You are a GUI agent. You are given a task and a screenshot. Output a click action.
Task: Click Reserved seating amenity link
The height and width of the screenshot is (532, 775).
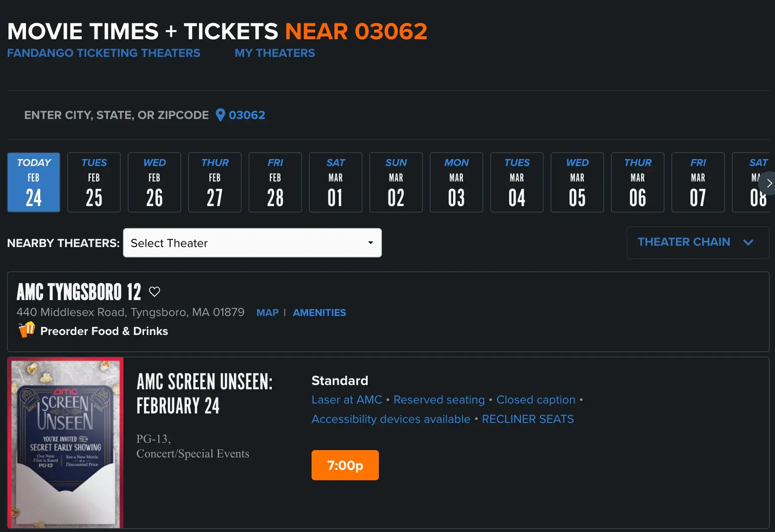[x=439, y=400]
